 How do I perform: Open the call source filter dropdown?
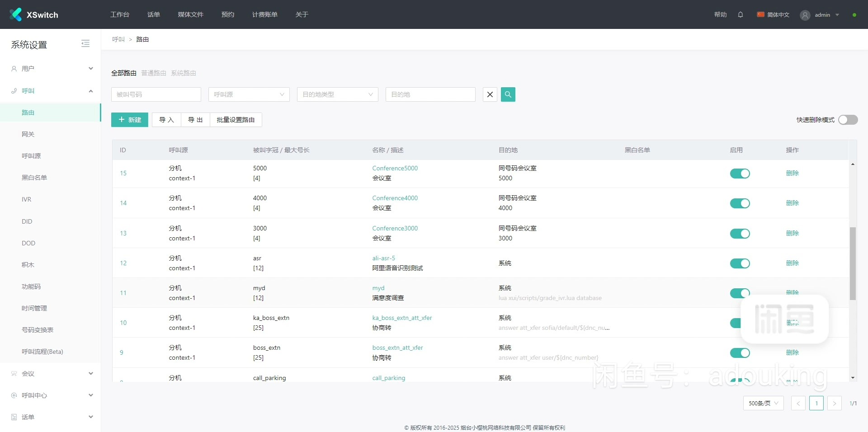pyautogui.click(x=249, y=94)
